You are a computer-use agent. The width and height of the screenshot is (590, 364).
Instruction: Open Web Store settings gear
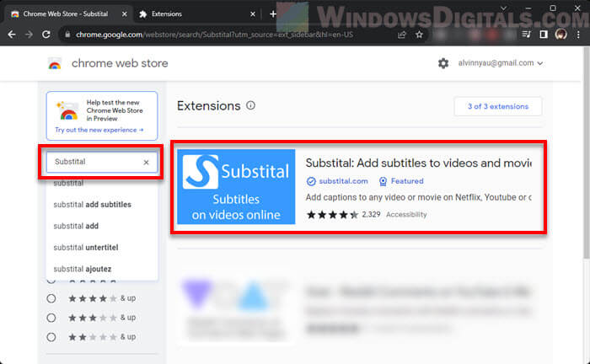443,63
